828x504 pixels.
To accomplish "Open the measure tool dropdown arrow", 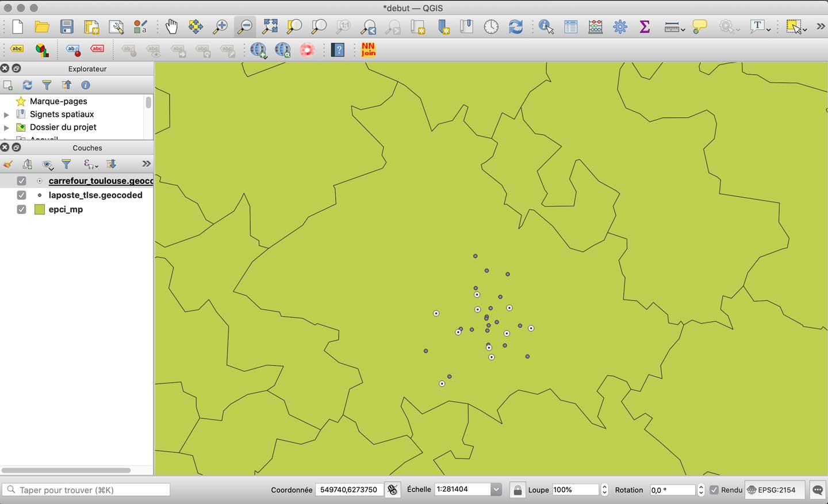I will [x=683, y=29].
